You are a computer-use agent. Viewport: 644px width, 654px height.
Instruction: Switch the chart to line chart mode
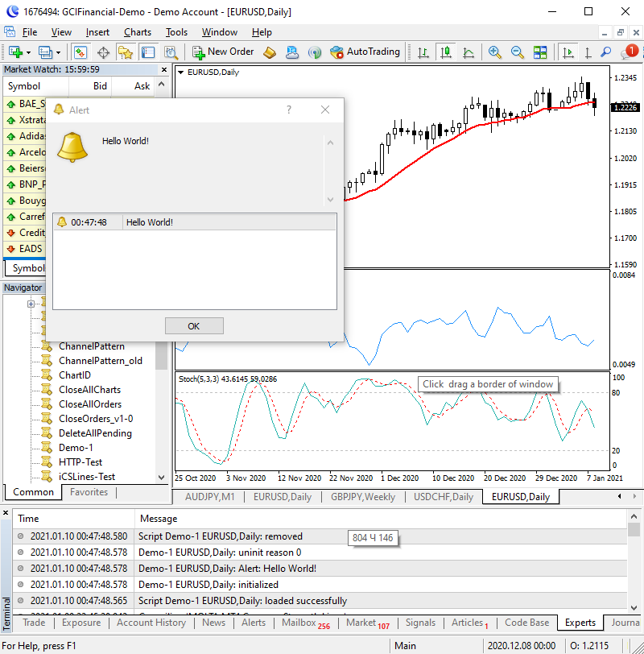(x=469, y=52)
